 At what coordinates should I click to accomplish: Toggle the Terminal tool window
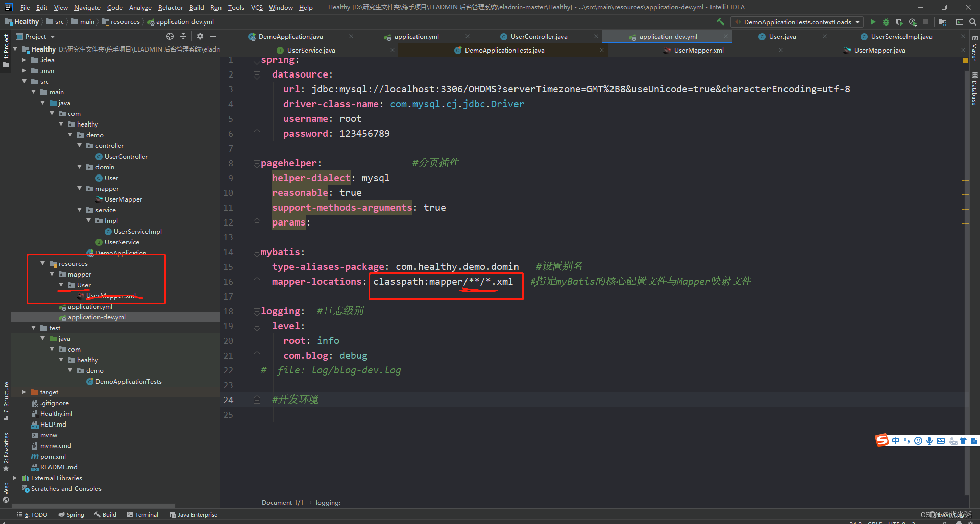tap(142, 515)
